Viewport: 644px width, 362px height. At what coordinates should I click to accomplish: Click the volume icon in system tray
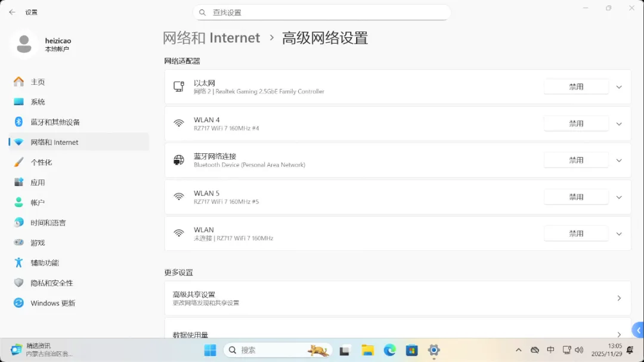pos(578,350)
